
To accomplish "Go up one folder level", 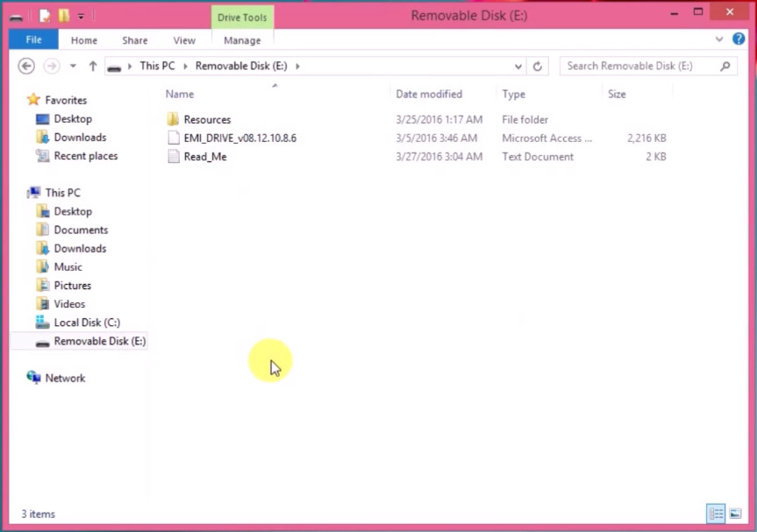I will [x=93, y=66].
